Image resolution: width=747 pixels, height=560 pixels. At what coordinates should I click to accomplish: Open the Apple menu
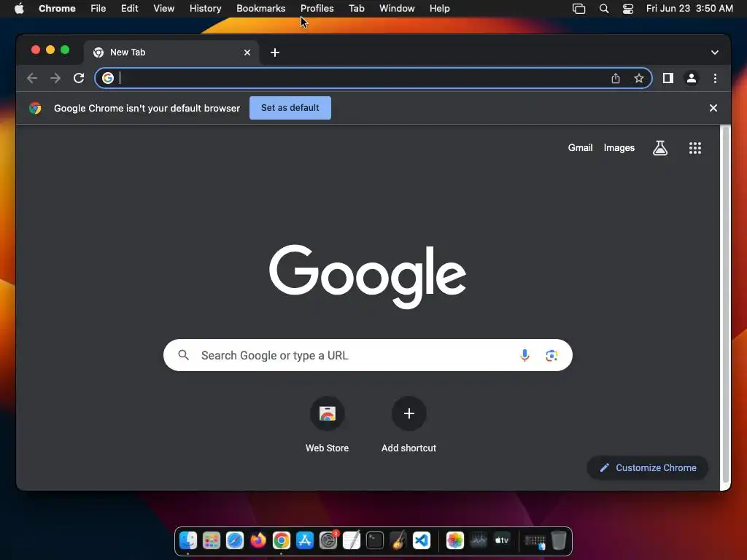[x=19, y=8]
